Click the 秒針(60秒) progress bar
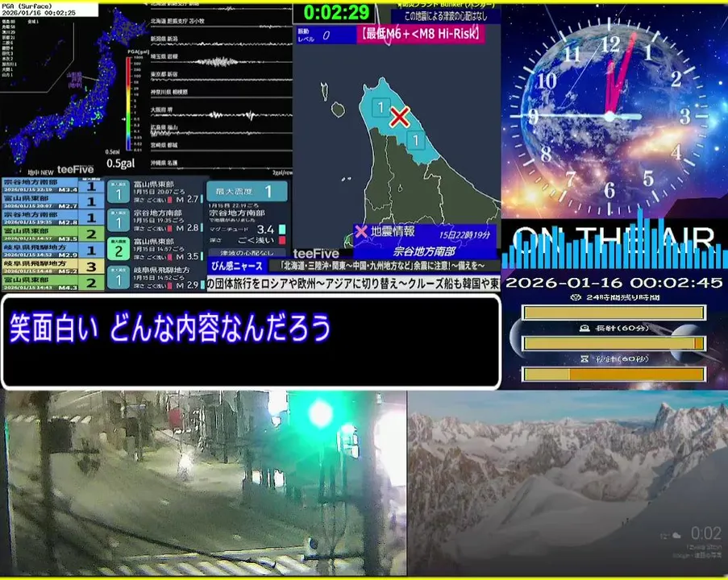 coord(614,374)
